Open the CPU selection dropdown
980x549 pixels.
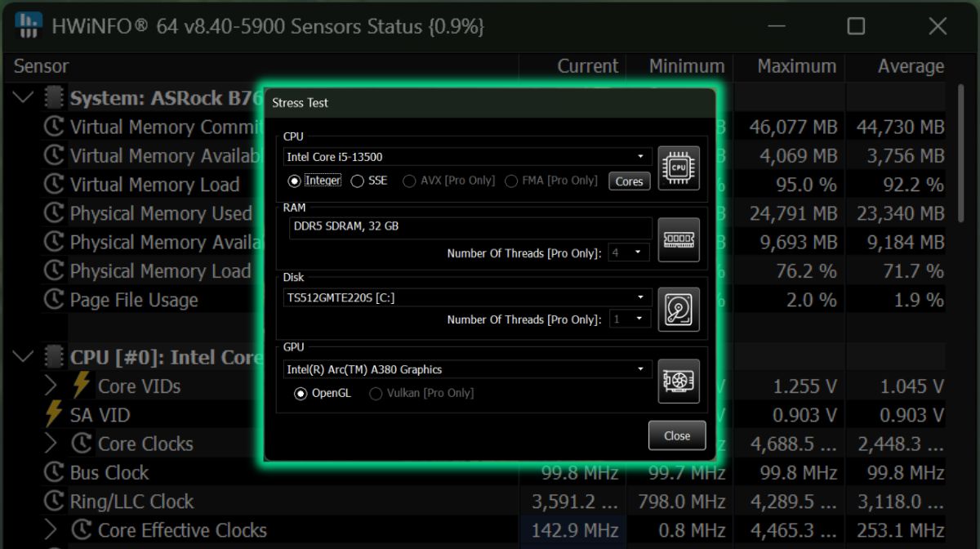tap(640, 156)
